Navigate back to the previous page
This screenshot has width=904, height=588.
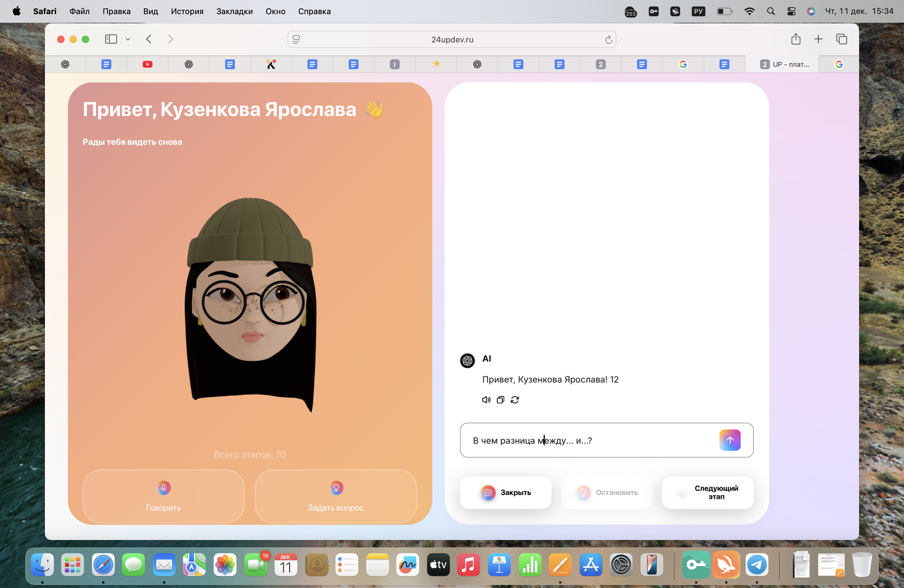(149, 39)
